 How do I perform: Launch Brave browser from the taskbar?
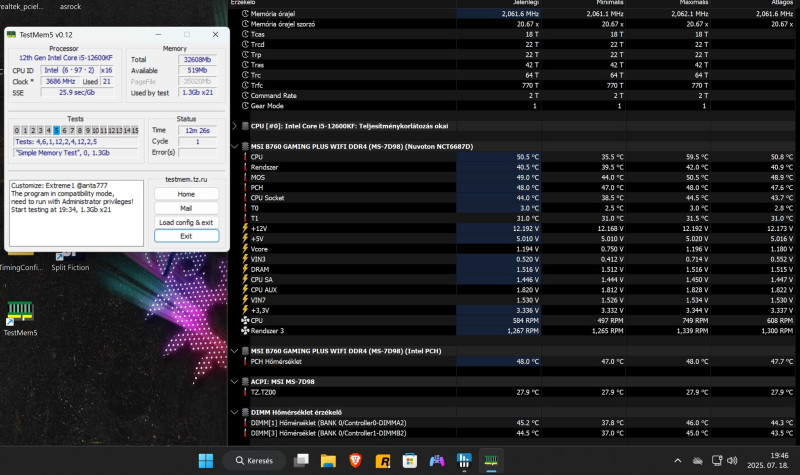(x=355, y=461)
